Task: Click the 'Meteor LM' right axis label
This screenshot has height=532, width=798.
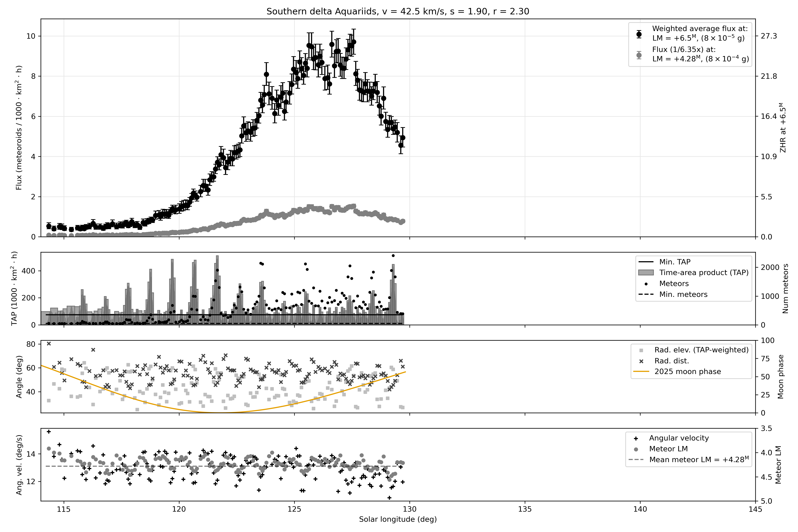Action: click(778, 465)
